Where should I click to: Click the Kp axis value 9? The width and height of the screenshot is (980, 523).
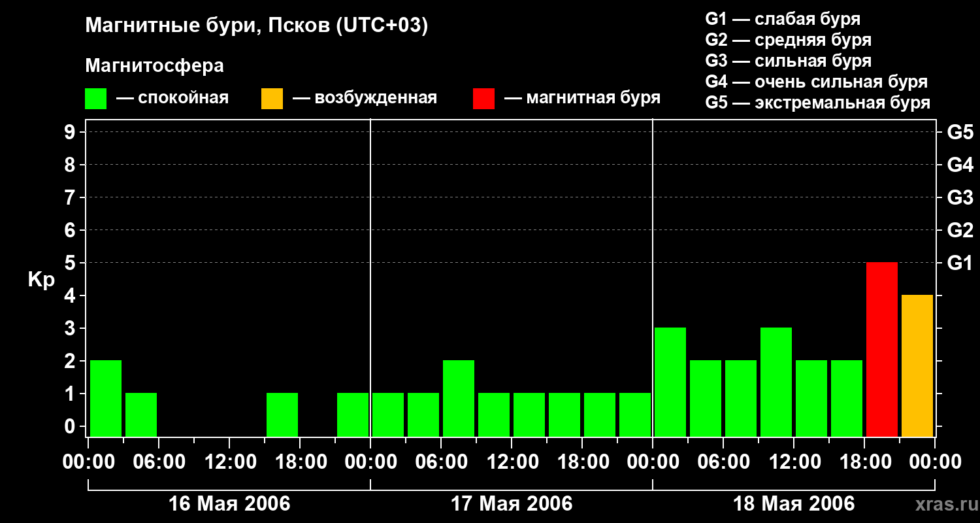point(71,132)
